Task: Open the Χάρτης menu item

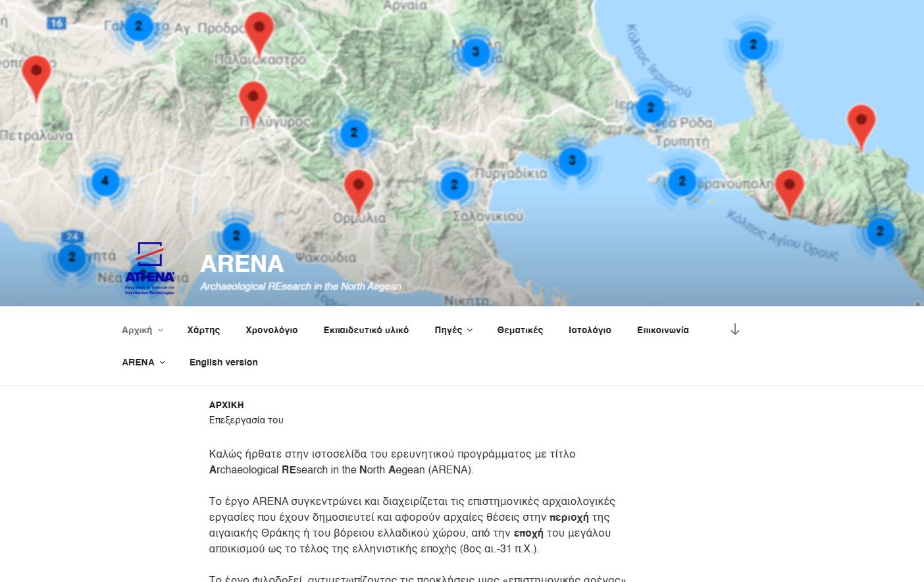Action: (x=203, y=331)
